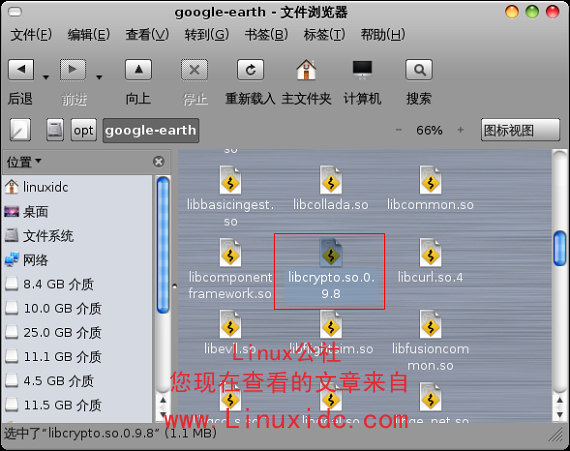Open the 位置 sidebar type dropdown
Screen dimensions: 570x451
click(x=24, y=162)
